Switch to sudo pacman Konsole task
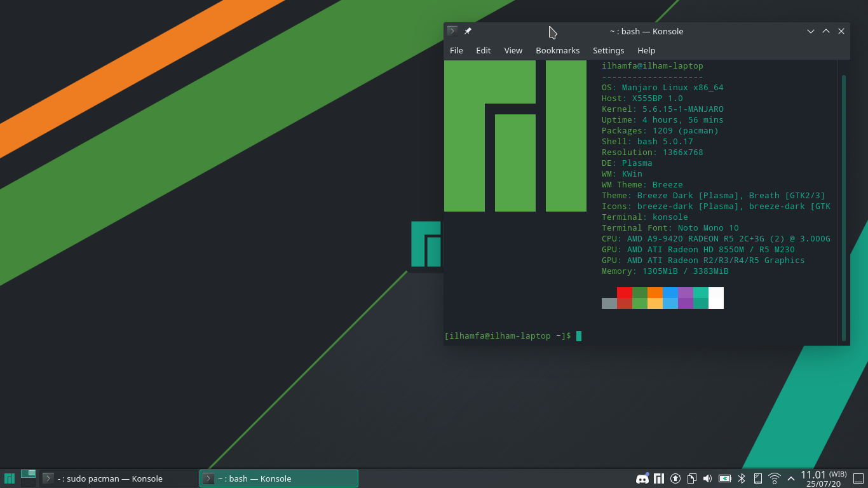 [x=119, y=478]
